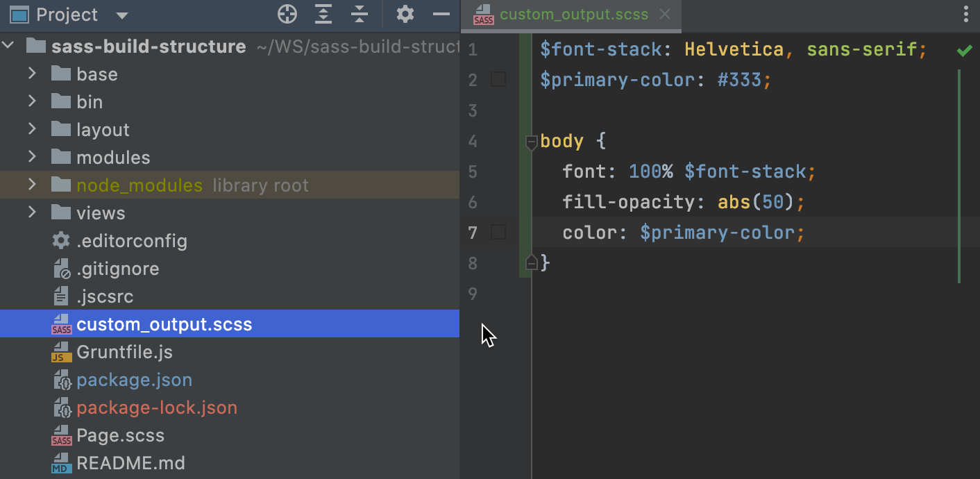Collapse the sass-build-structure root node
Image resolution: width=980 pixels, height=479 pixels.
pos(8,46)
